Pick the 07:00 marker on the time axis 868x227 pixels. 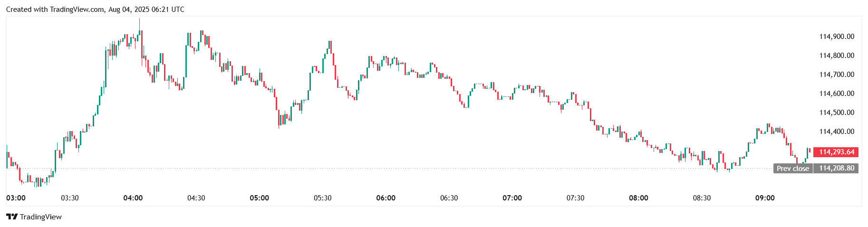pos(512,198)
